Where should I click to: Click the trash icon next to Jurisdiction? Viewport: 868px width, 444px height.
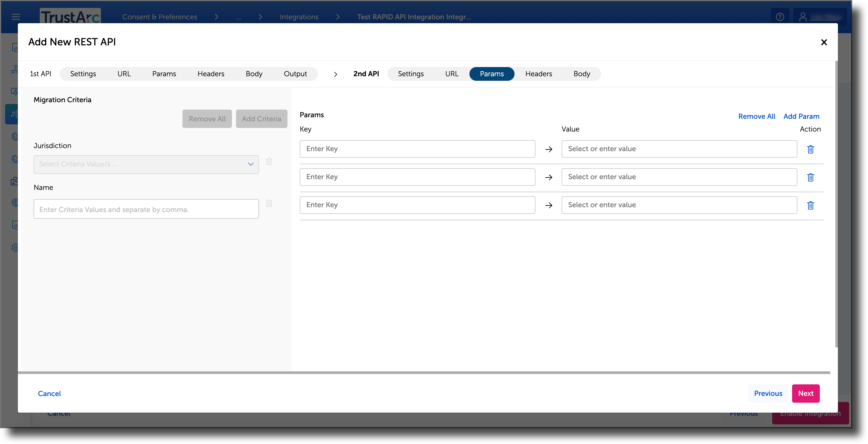(269, 161)
